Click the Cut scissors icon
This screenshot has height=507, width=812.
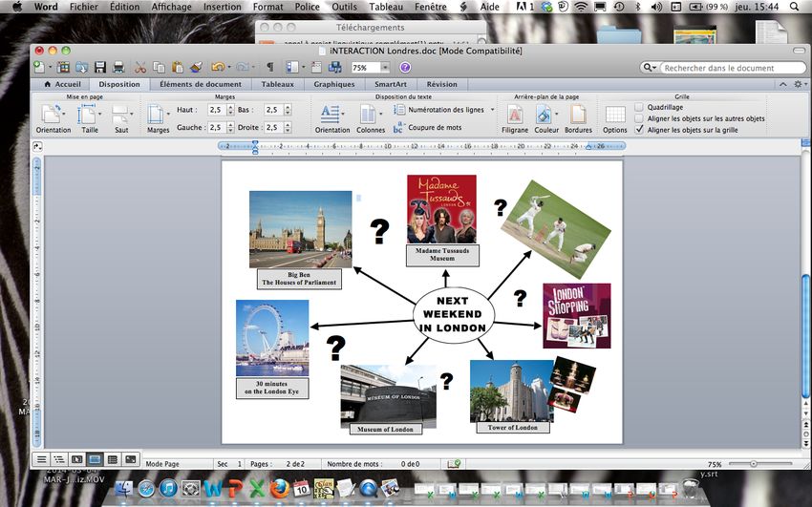tap(140, 67)
